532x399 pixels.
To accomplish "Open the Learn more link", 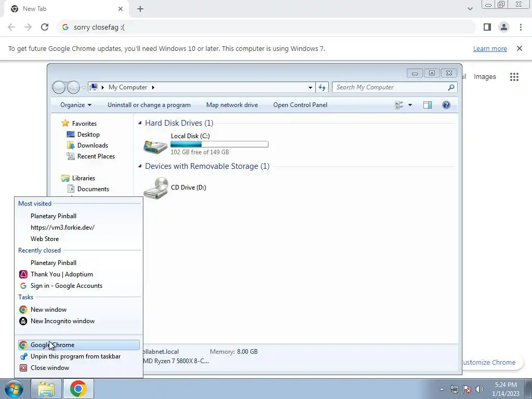I will pyautogui.click(x=490, y=48).
